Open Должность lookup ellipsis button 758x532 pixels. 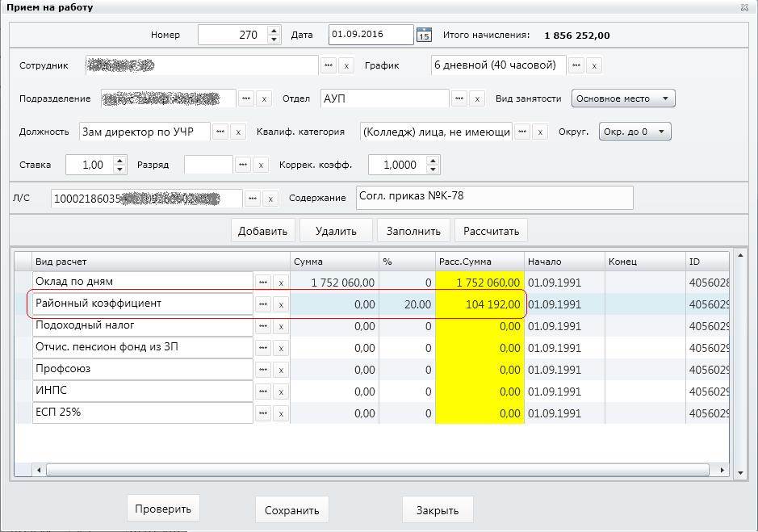tap(220, 132)
